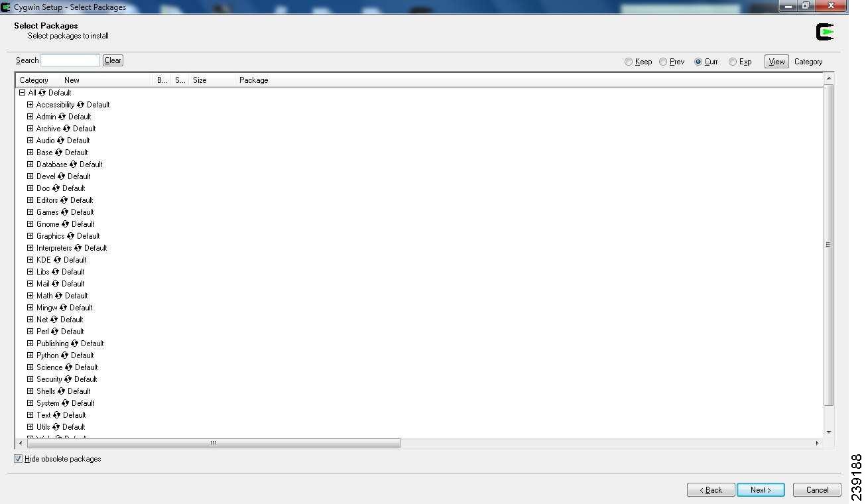Focus the Search input field
The height and width of the screenshot is (504, 866).
click(x=70, y=60)
